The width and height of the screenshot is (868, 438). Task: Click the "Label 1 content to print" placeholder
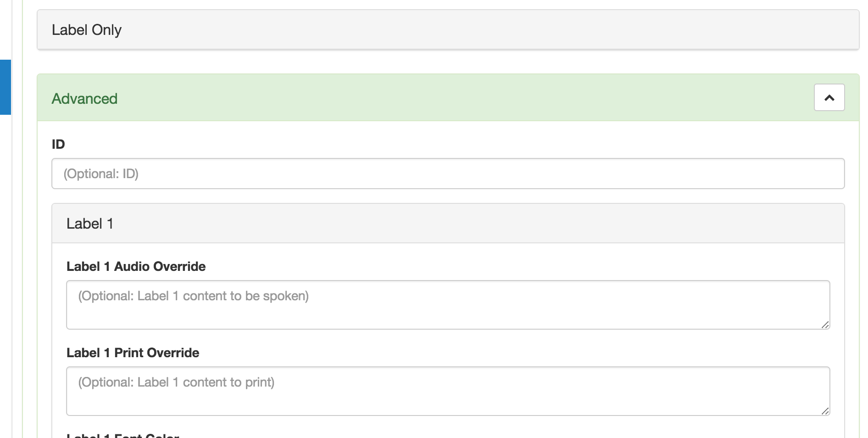(x=176, y=382)
